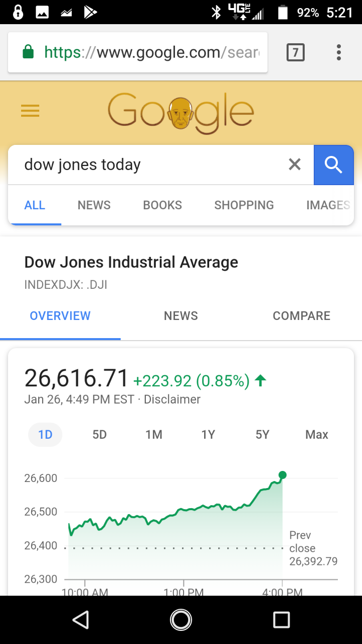Image resolution: width=362 pixels, height=644 pixels.
Task: Click the green endpoint dot on chart
Action: click(283, 475)
